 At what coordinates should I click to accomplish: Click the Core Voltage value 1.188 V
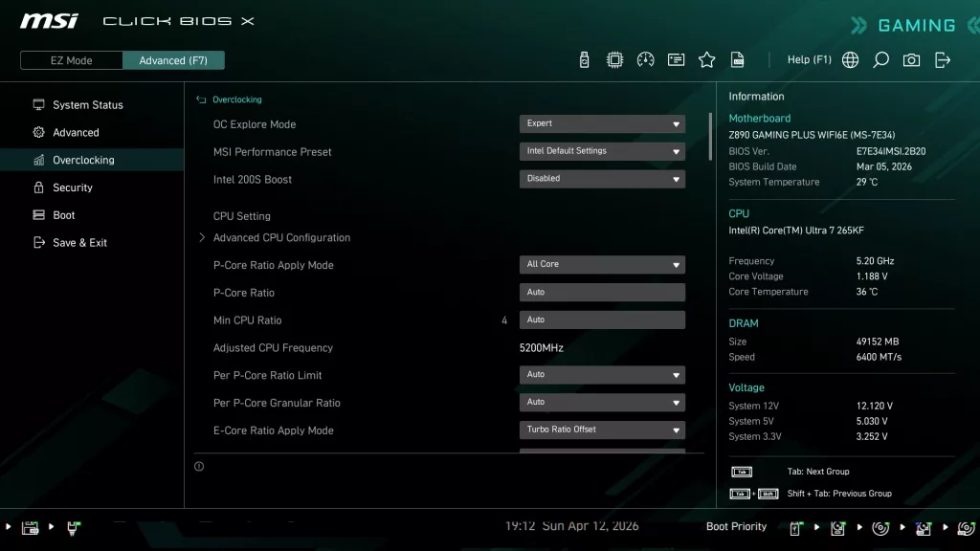[872, 276]
